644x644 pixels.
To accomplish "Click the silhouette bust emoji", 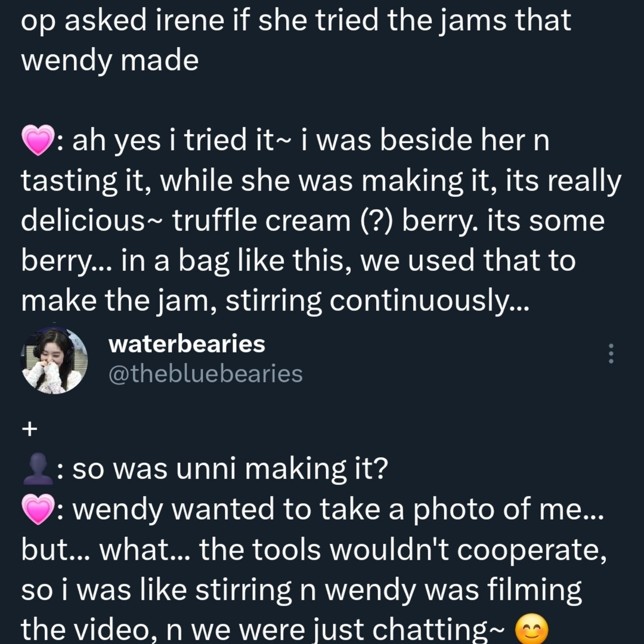I will (38, 469).
